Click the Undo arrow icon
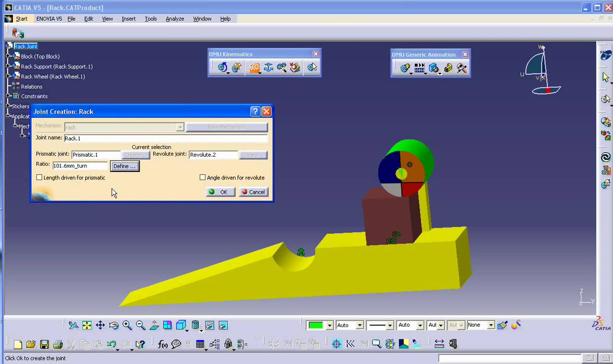The height and width of the screenshot is (364, 613). 112,344
